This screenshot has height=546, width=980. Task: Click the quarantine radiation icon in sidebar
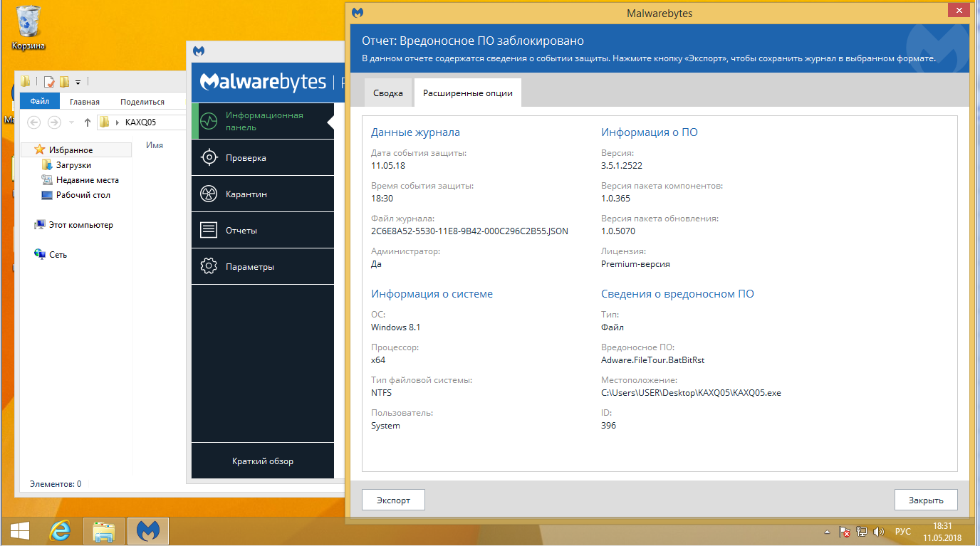(x=209, y=194)
